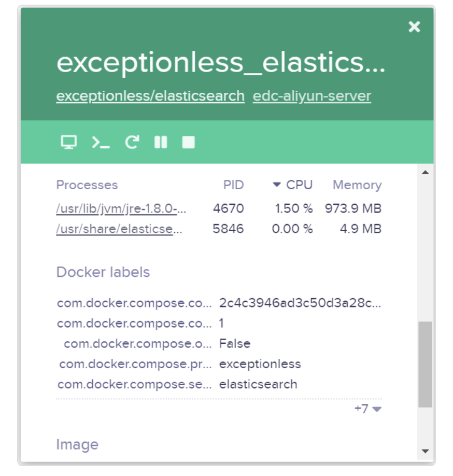Click the Docker labels section heading
453x476 pixels.
point(103,272)
